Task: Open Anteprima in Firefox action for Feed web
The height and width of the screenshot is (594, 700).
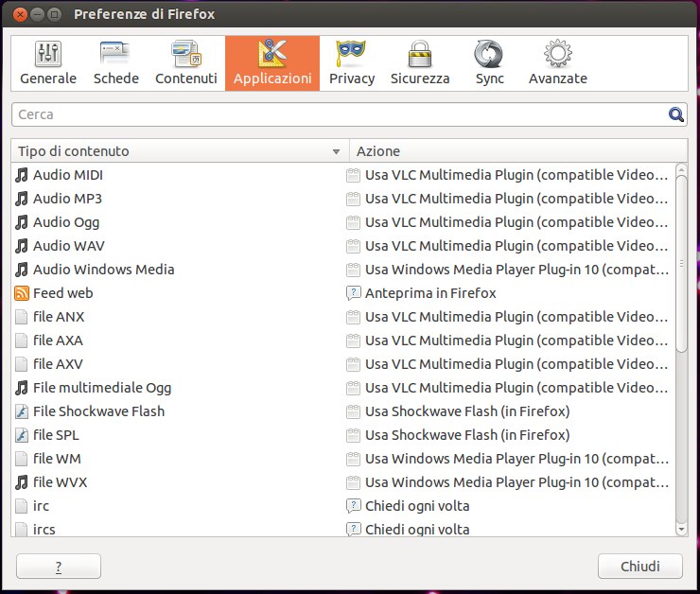Action: tap(430, 293)
